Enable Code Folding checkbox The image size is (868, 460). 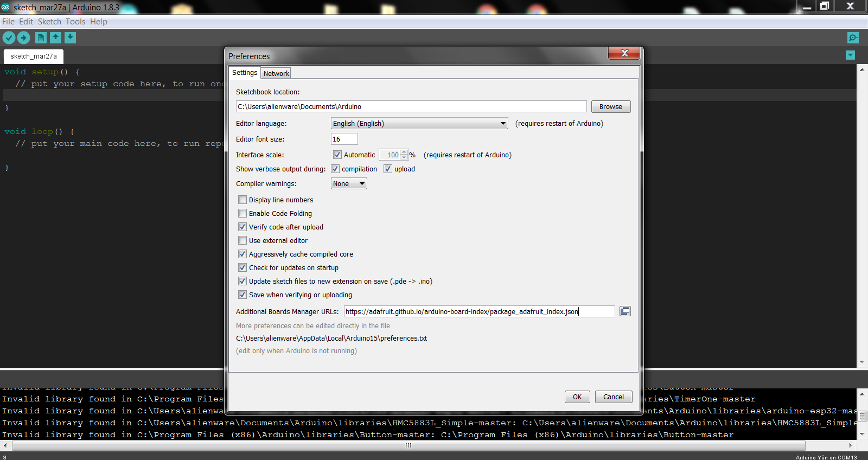click(x=242, y=213)
